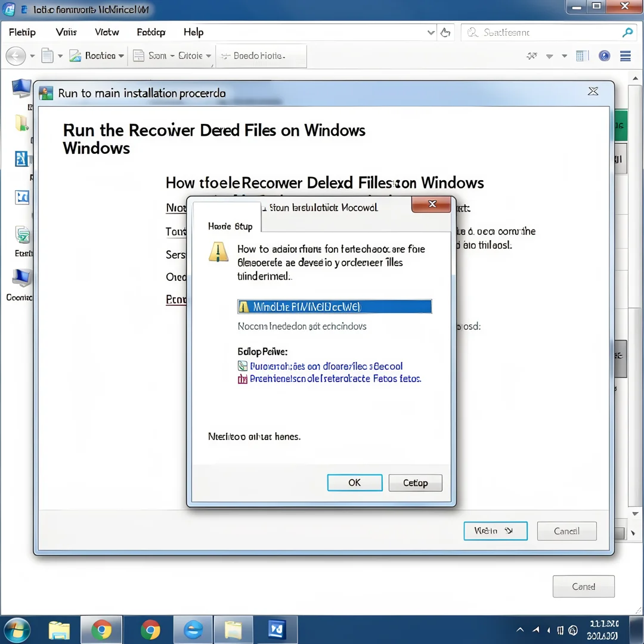The width and height of the screenshot is (644, 644).
Task: Expand the Citoie dropdown arrow
Action: 209,56
